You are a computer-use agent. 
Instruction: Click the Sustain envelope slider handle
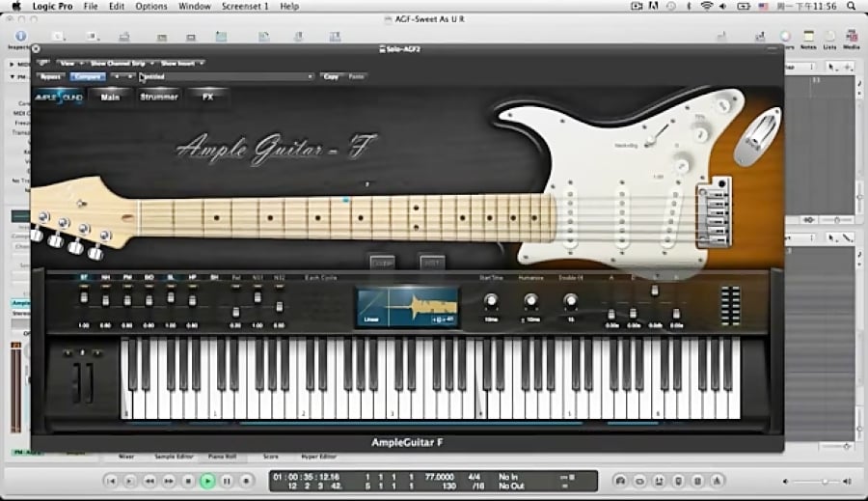click(x=654, y=291)
